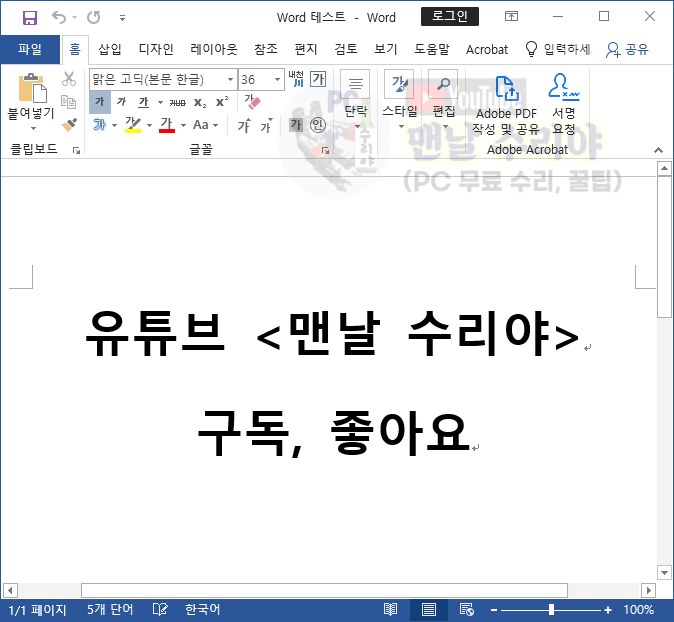
Task: Switch to the 디자인 tab
Action: (x=156, y=49)
